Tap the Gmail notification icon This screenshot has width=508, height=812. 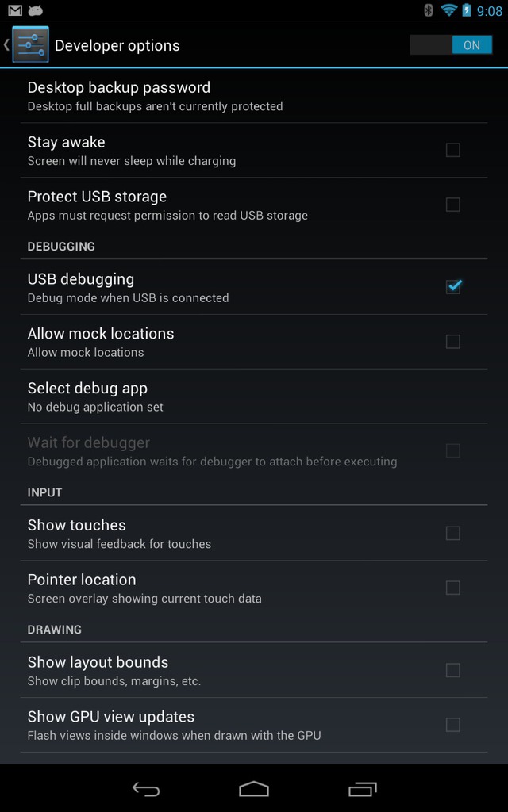pyautogui.click(x=16, y=10)
